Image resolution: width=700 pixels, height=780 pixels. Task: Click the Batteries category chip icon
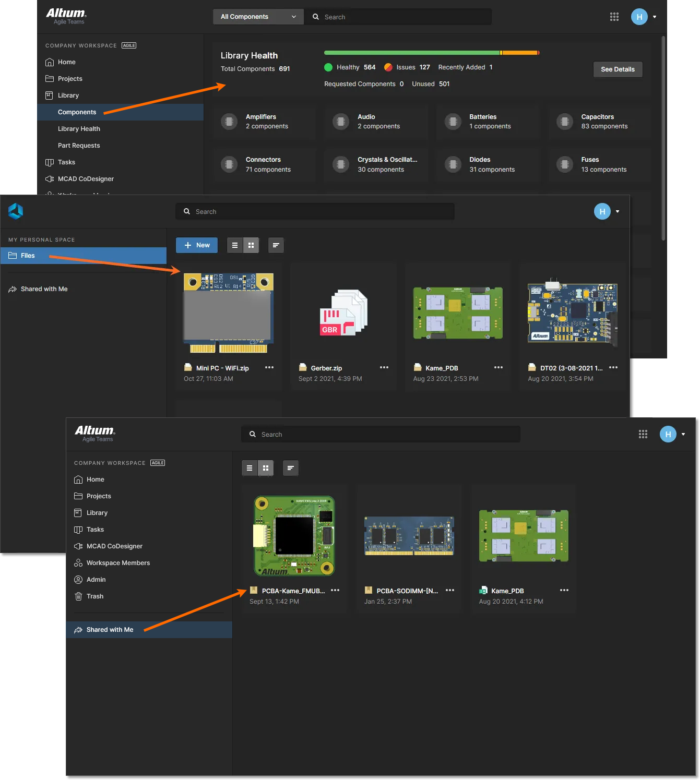click(x=453, y=122)
